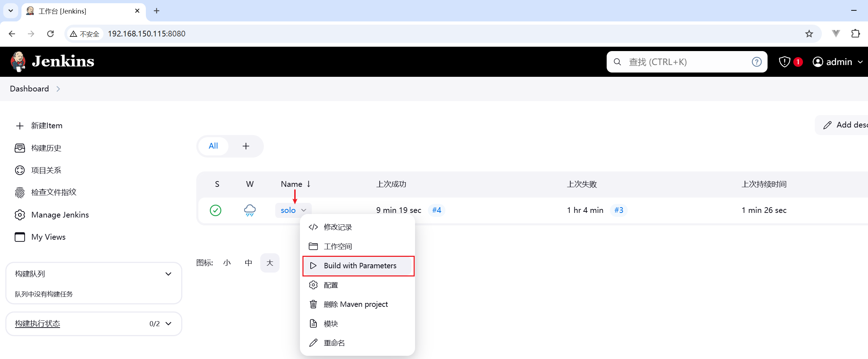Click the 检查文件指纹 fingerprint icon
This screenshot has width=868, height=359.
coord(20,193)
